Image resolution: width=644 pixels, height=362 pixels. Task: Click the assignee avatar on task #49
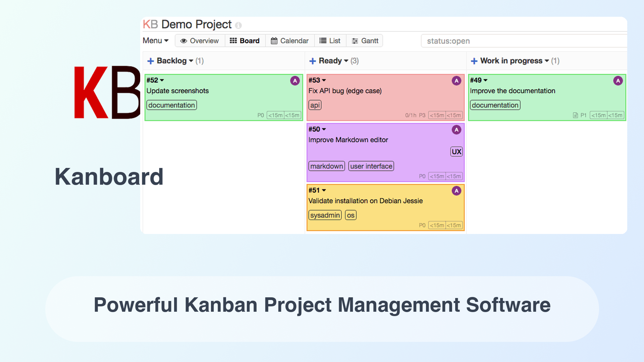618,81
